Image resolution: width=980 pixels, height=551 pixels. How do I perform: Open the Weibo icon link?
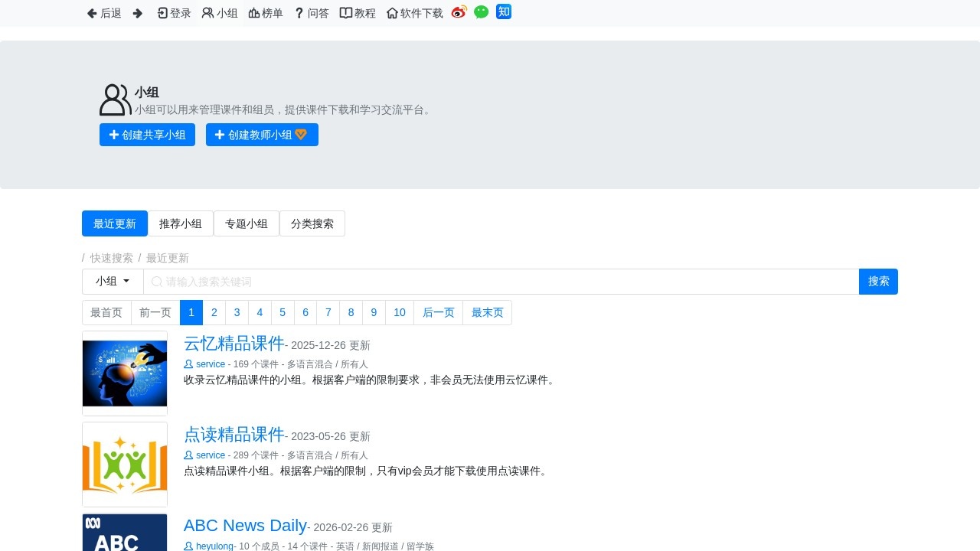click(459, 12)
